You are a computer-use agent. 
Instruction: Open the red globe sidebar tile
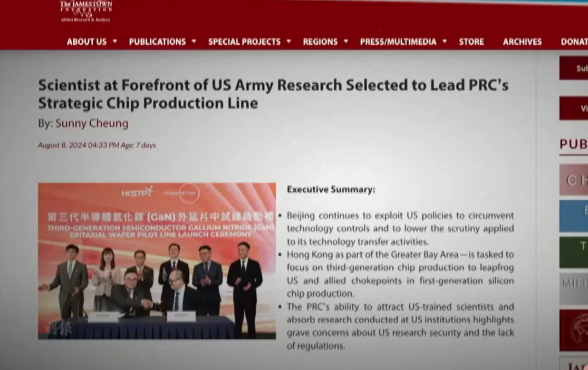[574, 330]
